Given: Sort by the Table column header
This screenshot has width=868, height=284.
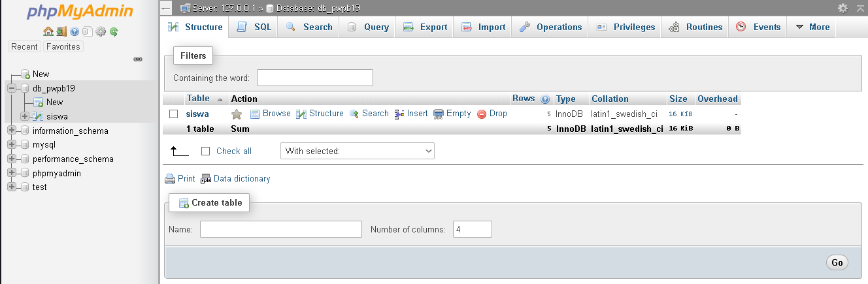Looking at the screenshot, I should click(198, 99).
